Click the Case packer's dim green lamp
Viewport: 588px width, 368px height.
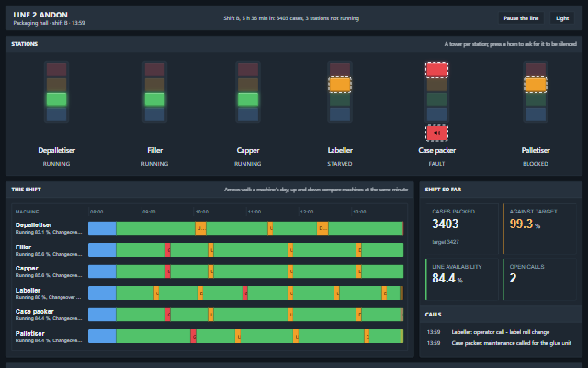pos(436,99)
